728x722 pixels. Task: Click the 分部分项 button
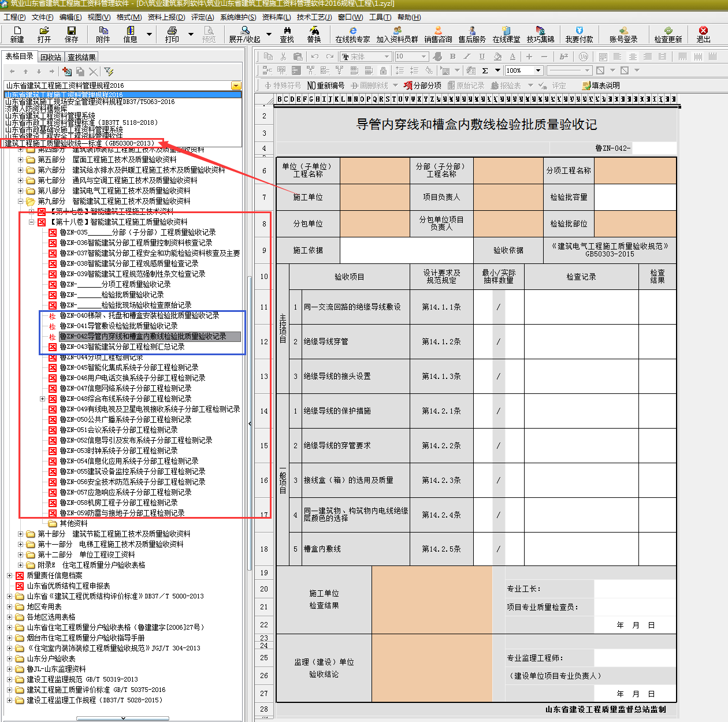coord(423,85)
